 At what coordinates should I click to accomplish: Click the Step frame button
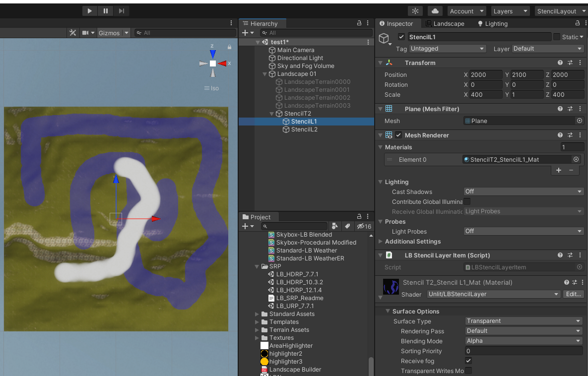[121, 10]
